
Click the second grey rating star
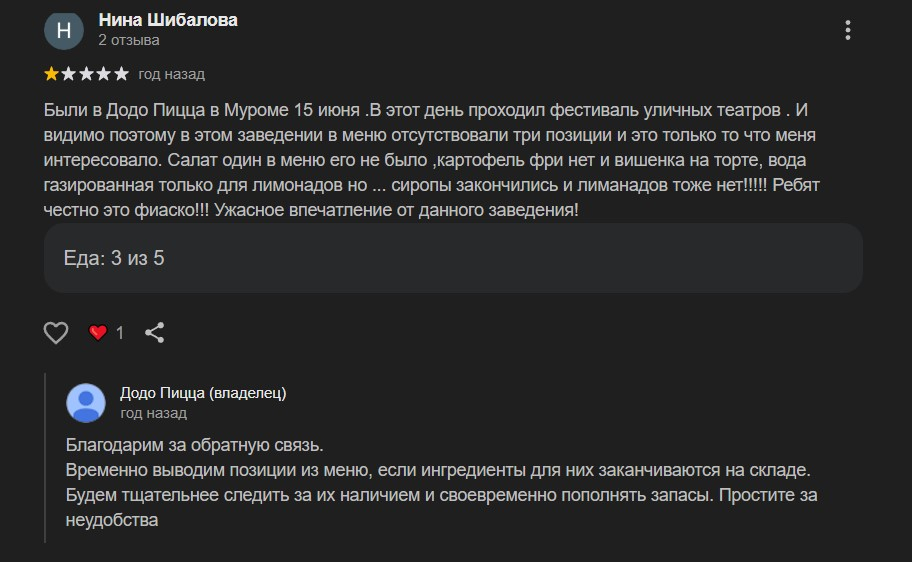pyautogui.click(x=69, y=74)
